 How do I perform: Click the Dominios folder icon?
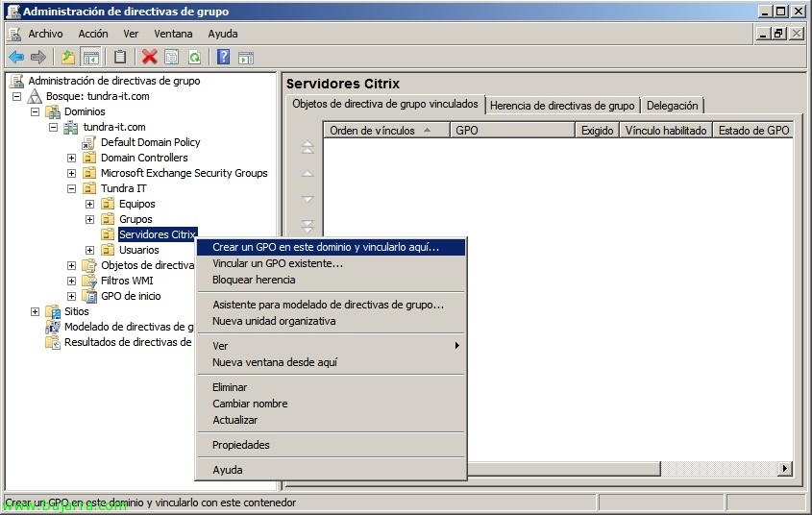(53, 111)
